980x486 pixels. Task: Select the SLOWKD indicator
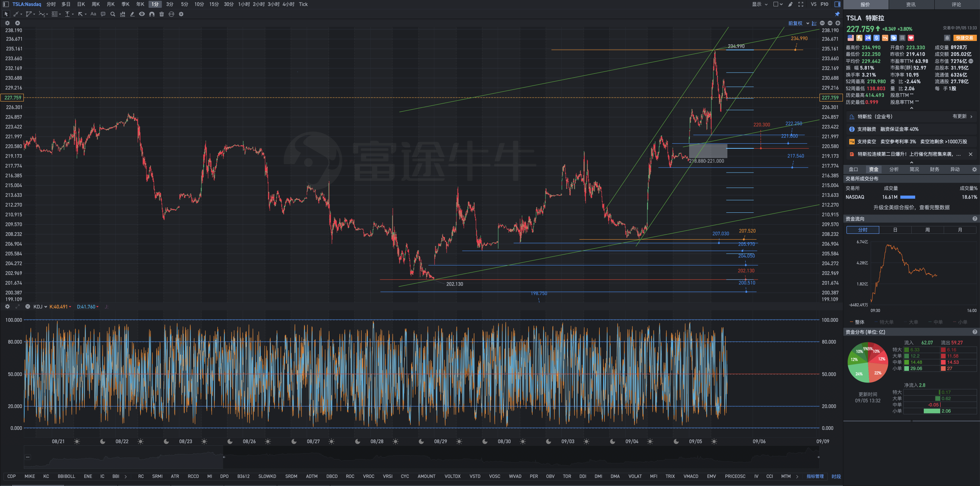coord(267,476)
